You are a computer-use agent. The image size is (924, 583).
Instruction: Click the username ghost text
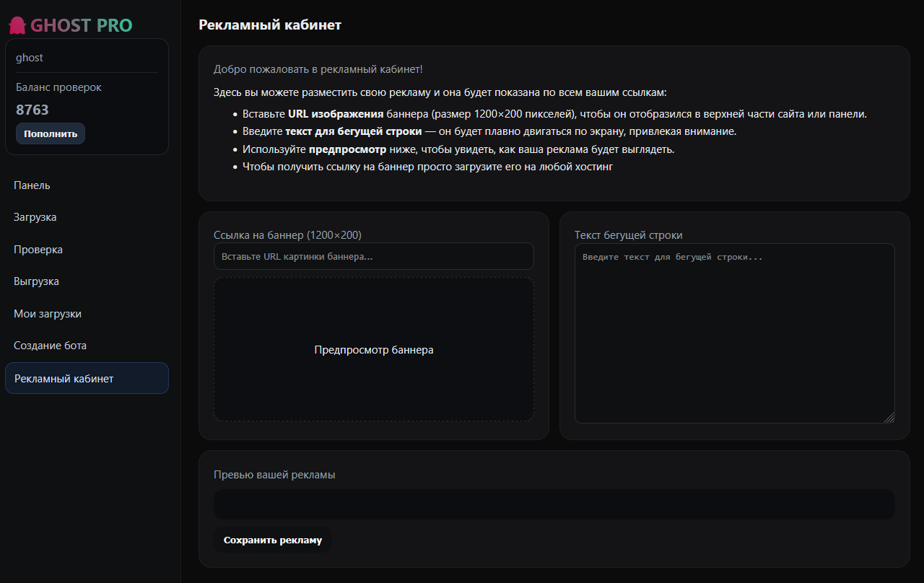tap(30, 58)
